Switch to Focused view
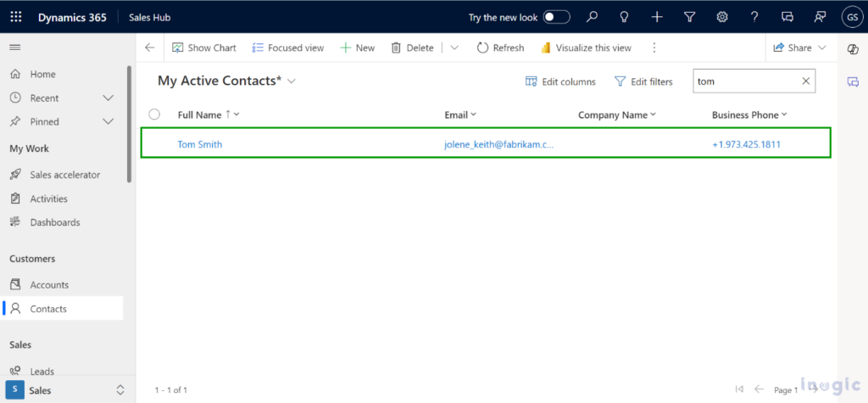 [x=288, y=48]
